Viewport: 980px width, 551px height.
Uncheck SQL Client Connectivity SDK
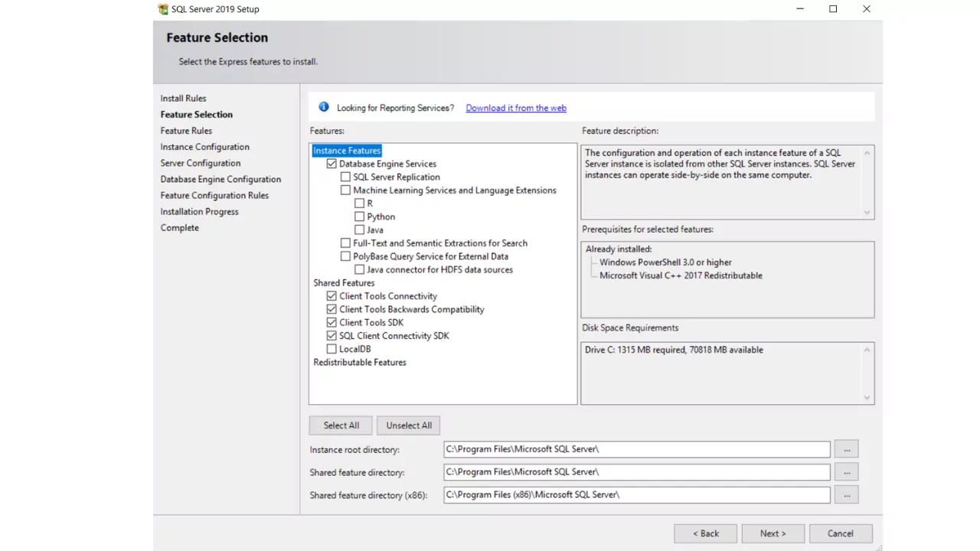tap(332, 336)
